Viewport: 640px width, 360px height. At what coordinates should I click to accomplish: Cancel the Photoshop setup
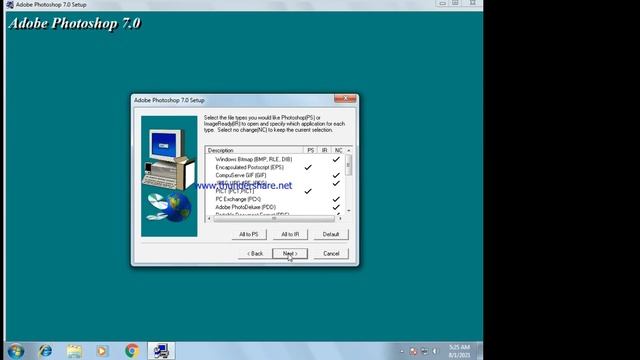(x=331, y=253)
